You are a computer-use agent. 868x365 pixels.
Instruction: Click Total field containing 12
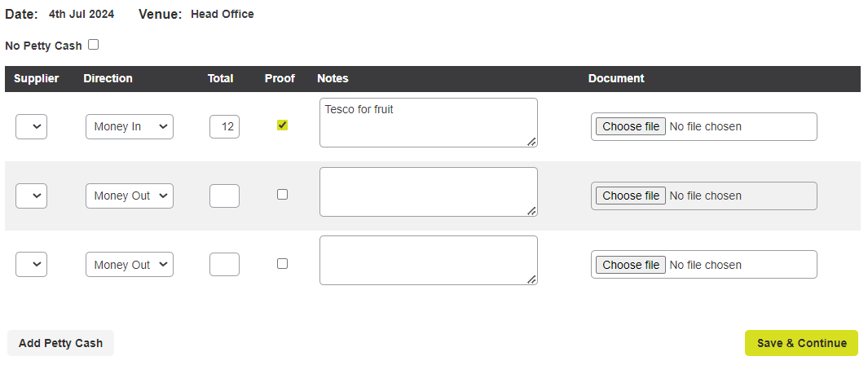[x=224, y=127]
